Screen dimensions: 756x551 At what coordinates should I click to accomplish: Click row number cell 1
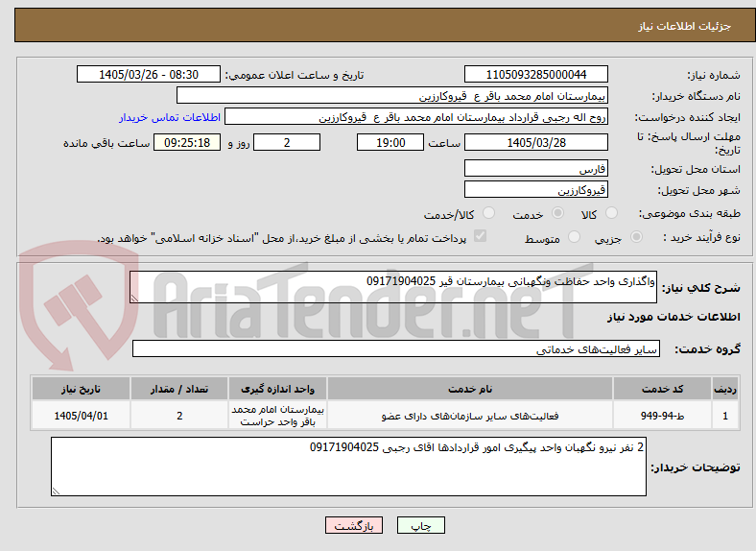pos(725,415)
